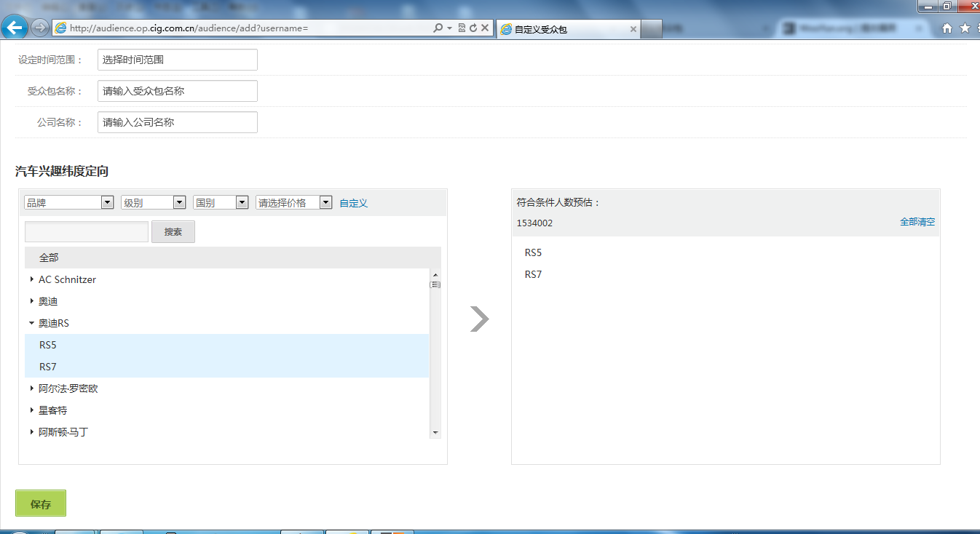Click the 请输入受众包名称 input field

178,91
